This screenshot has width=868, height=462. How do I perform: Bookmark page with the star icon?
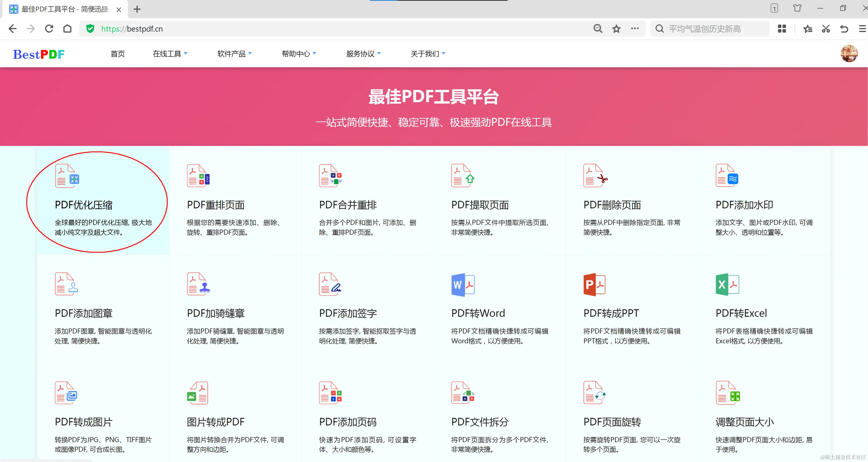click(x=616, y=29)
